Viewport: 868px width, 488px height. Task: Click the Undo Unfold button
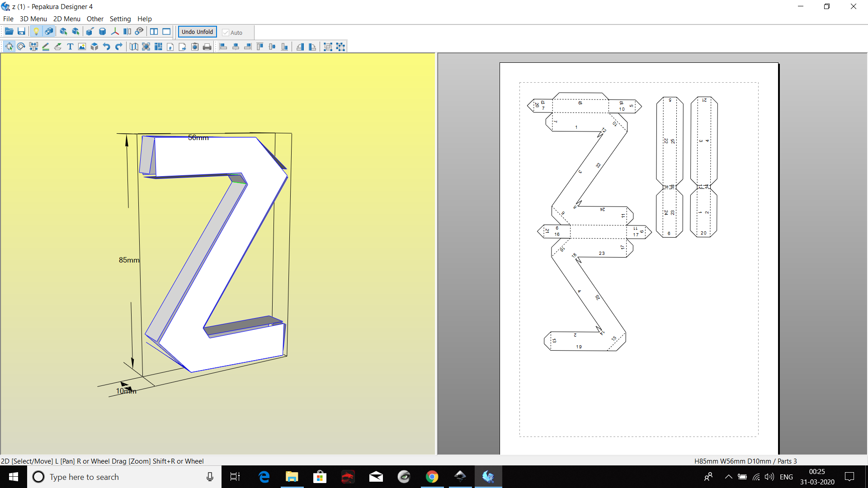pos(197,32)
